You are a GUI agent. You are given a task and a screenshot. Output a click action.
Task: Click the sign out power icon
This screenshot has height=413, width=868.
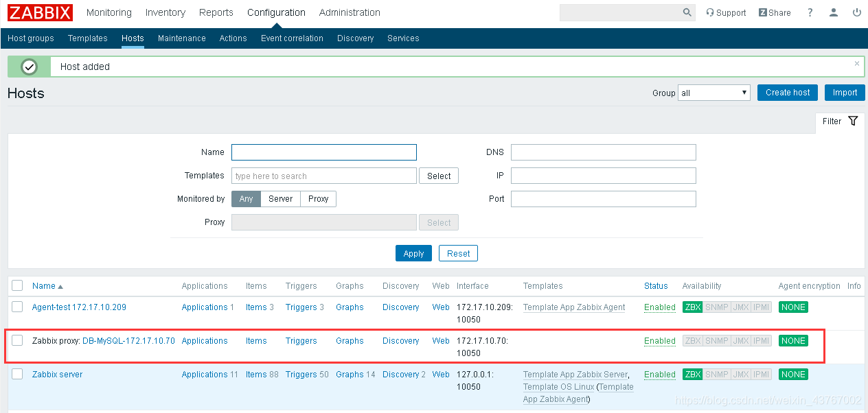(x=856, y=12)
